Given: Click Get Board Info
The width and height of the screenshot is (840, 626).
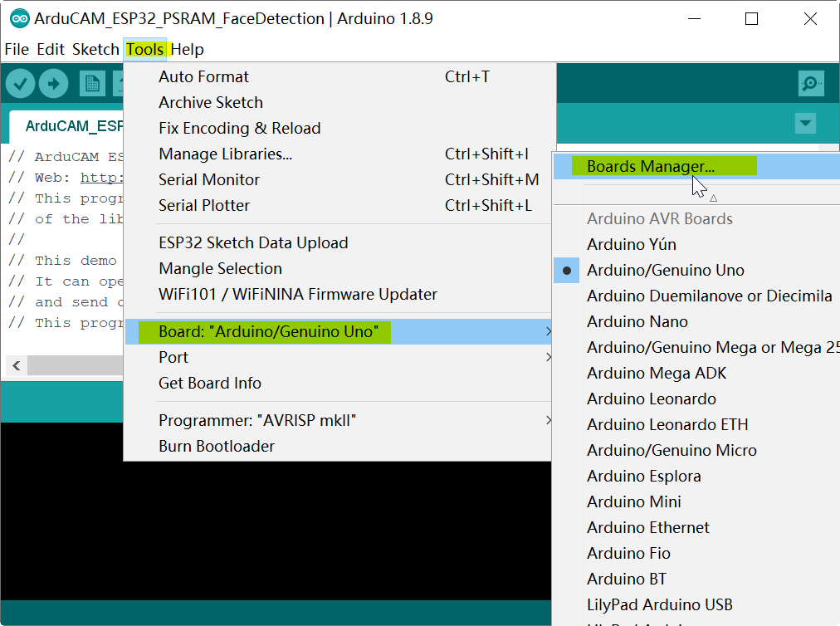Looking at the screenshot, I should [x=338, y=384].
